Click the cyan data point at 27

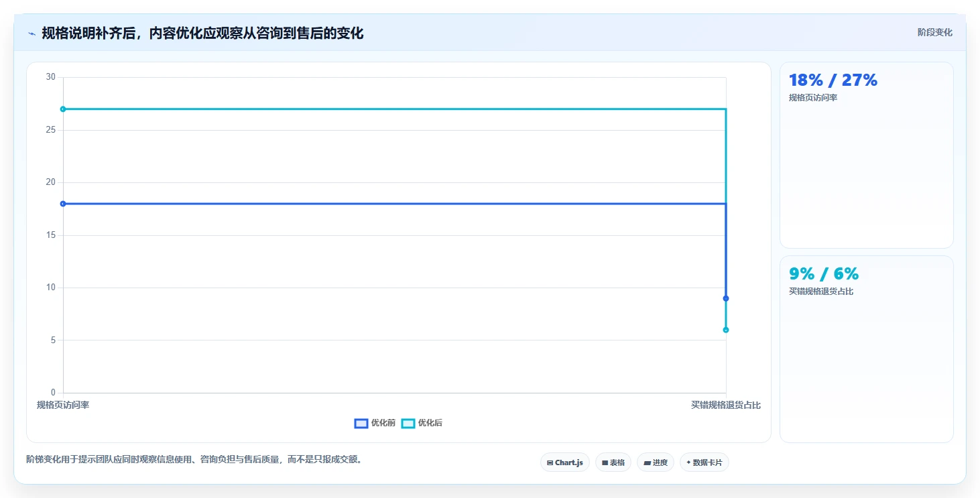[x=63, y=109]
